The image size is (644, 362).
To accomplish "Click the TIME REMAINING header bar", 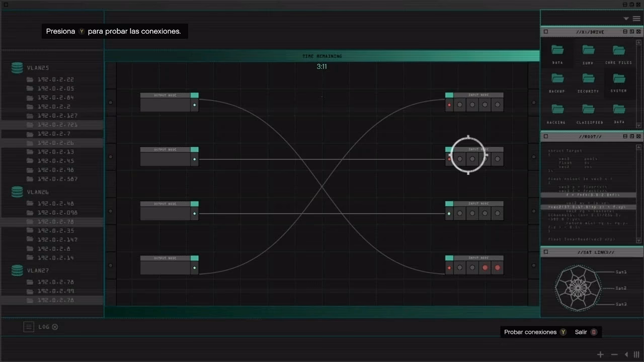I will click(x=322, y=56).
